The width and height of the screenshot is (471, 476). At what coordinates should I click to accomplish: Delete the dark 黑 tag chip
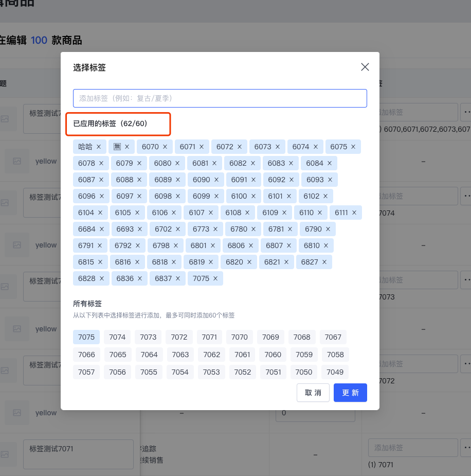point(126,147)
